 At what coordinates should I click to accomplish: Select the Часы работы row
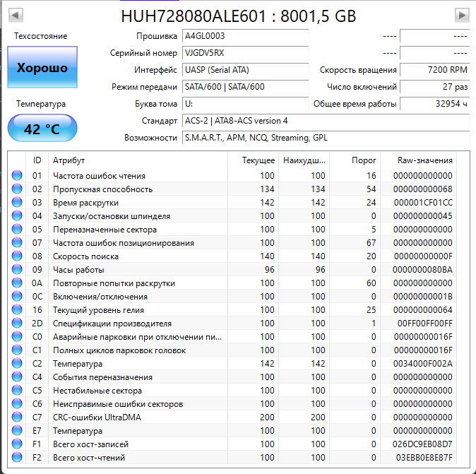coord(232,269)
